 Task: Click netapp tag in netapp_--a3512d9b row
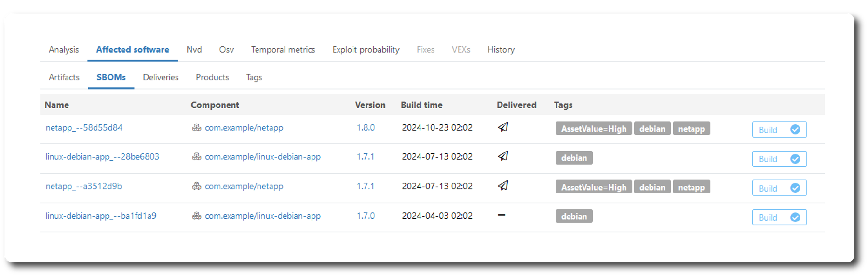click(x=691, y=187)
